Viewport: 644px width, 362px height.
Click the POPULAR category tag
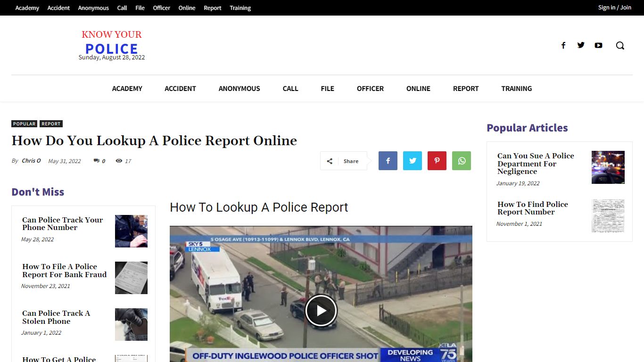click(x=24, y=124)
